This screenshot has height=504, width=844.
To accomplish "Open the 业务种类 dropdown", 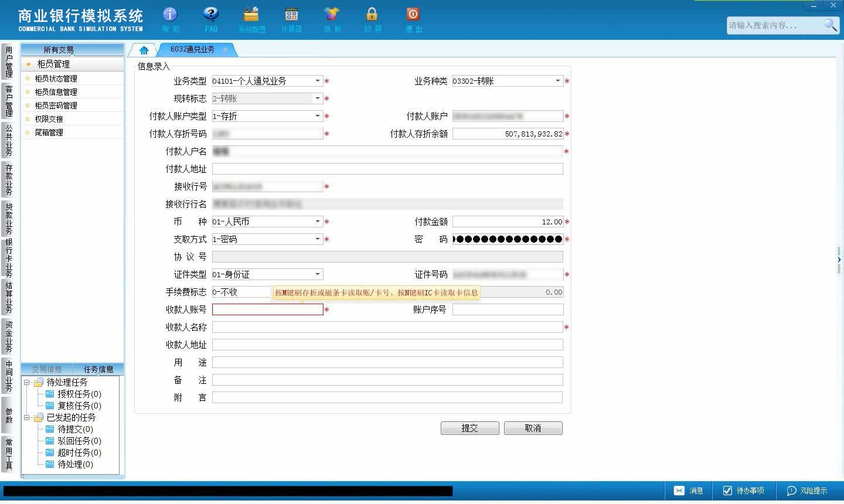I will [x=558, y=81].
